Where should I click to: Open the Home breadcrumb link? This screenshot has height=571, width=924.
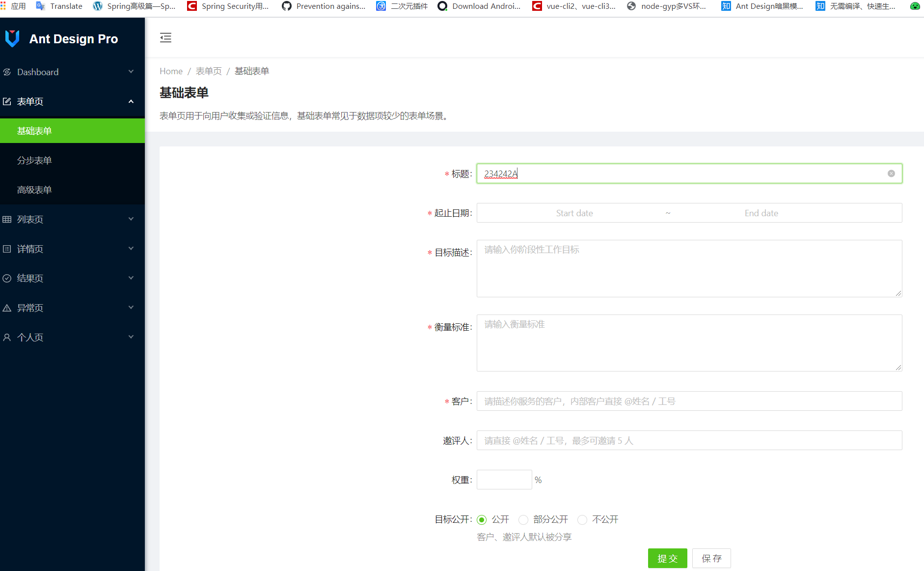pyautogui.click(x=171, y=71)
